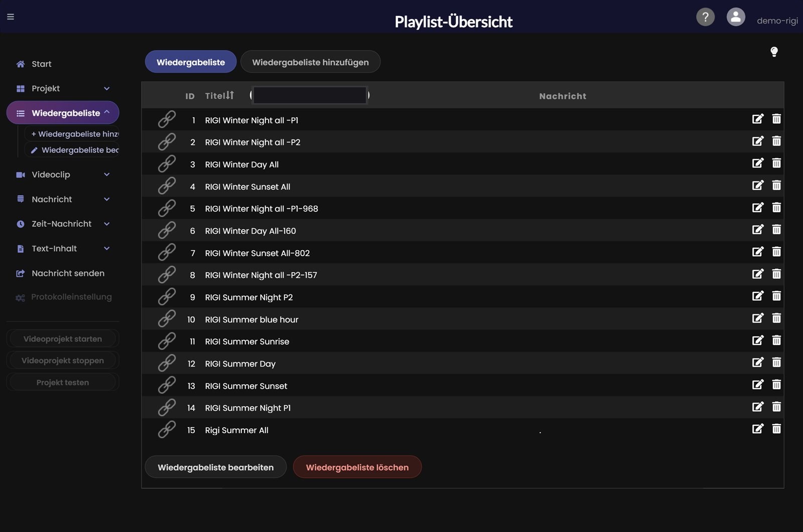
Task: Click the user profile avatar icon
Action: pyautogui.click(x=736, y=17)
